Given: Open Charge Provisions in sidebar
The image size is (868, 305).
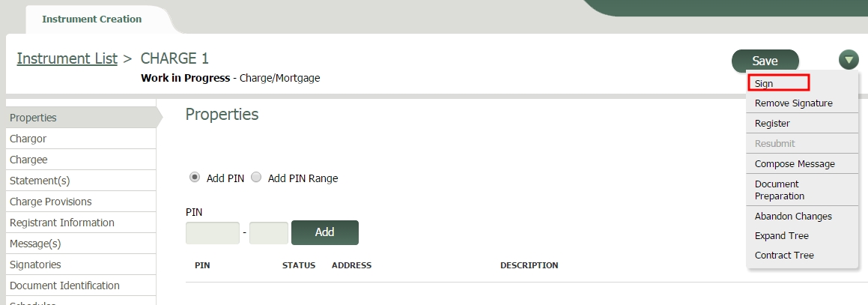Looking at the screenshot, I should coord(81,202).
